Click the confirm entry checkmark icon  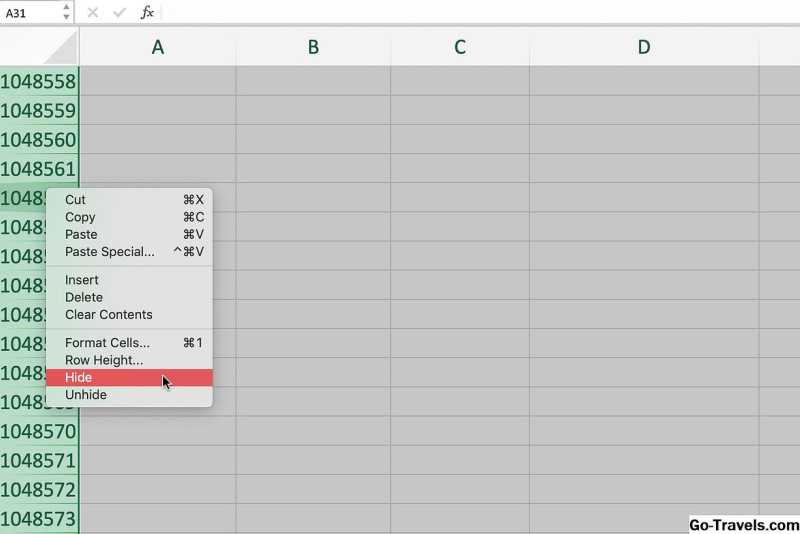120,12
